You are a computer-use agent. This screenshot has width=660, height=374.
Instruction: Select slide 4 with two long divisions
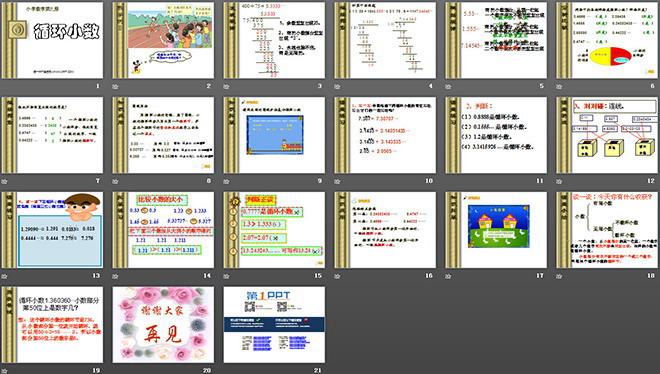(385, 40)
